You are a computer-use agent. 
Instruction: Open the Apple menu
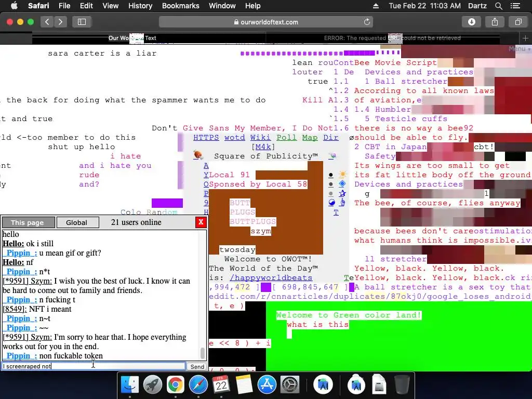point(14,6)
